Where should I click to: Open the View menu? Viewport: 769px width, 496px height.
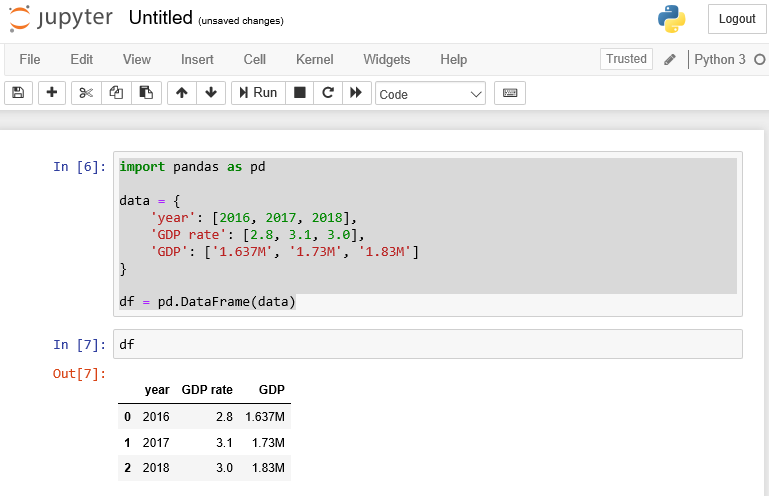pos(137,59)
